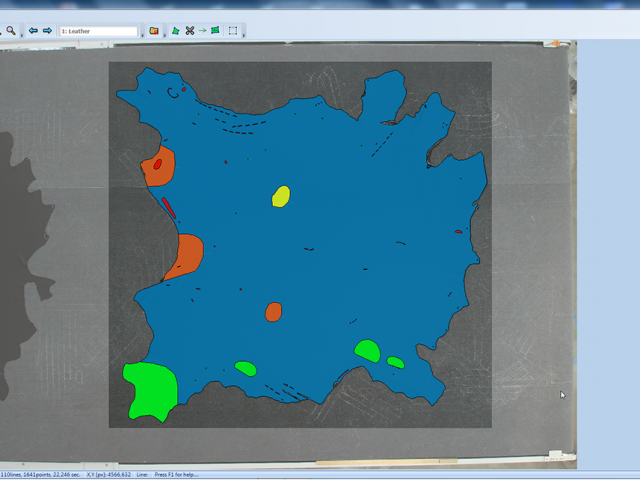Go to previous image with left arrow
Viewport: 640px width, 480px height.
click(x=33, y=31)
